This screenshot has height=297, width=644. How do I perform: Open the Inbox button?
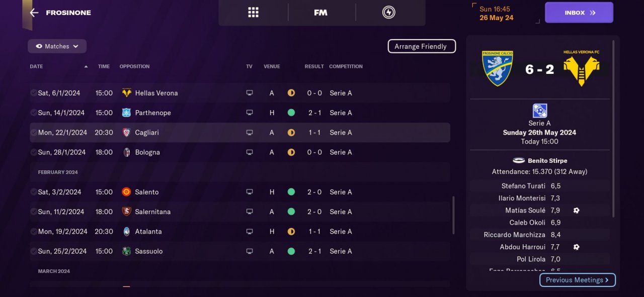[579, 13]
